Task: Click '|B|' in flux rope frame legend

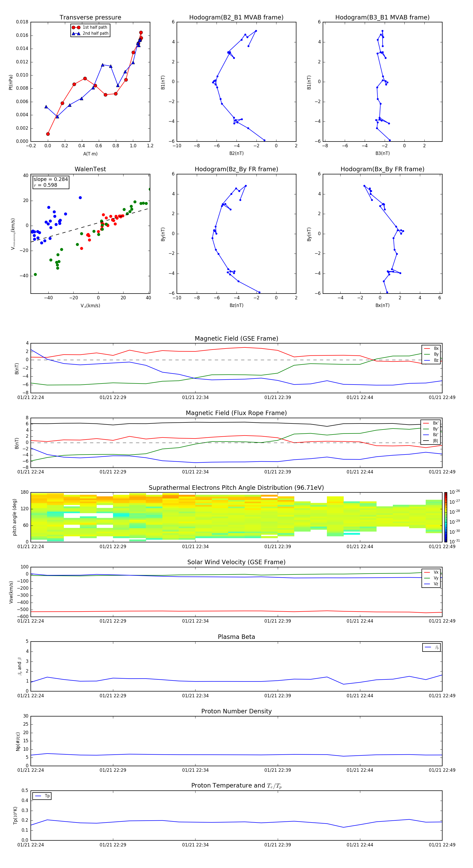Action: (x=436, y=441)
